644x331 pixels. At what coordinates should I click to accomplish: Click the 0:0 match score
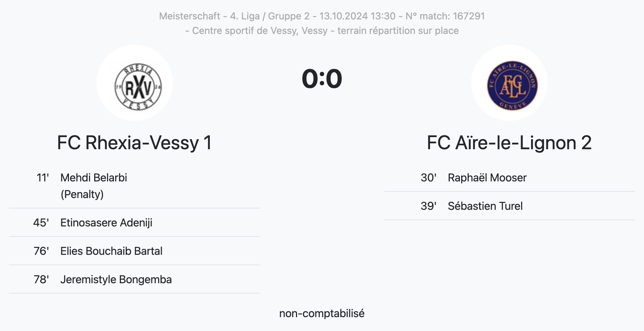coord(322,79)
